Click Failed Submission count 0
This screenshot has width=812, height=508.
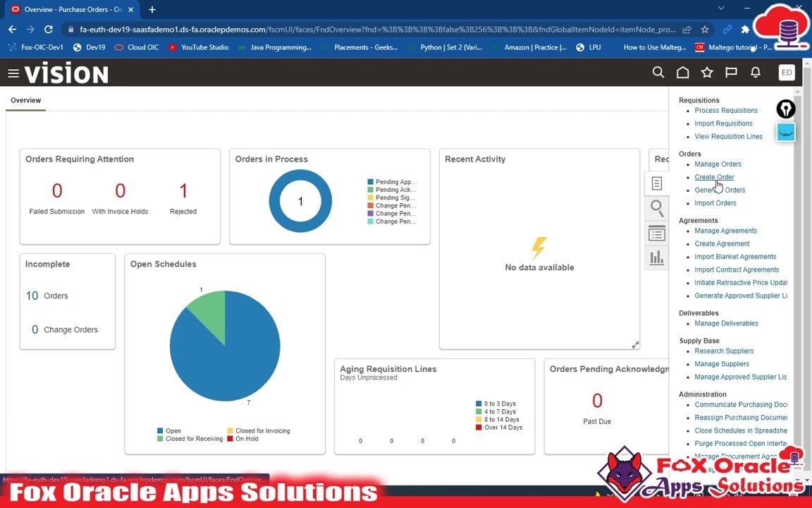[x=57, y=190]
